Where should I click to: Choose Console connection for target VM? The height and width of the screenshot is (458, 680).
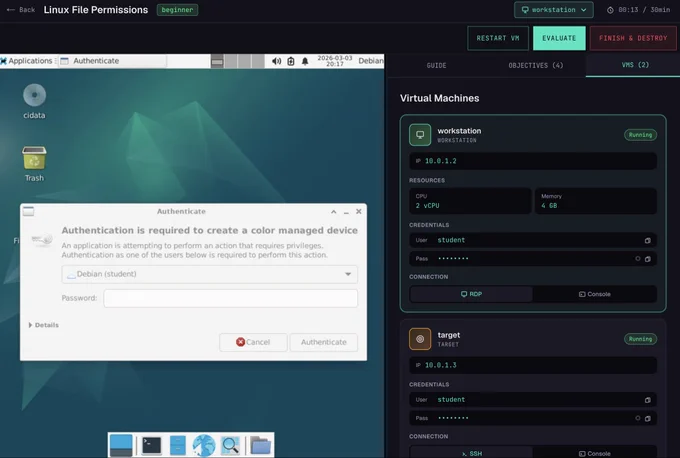pyautogui.click(x=595, y=453)
